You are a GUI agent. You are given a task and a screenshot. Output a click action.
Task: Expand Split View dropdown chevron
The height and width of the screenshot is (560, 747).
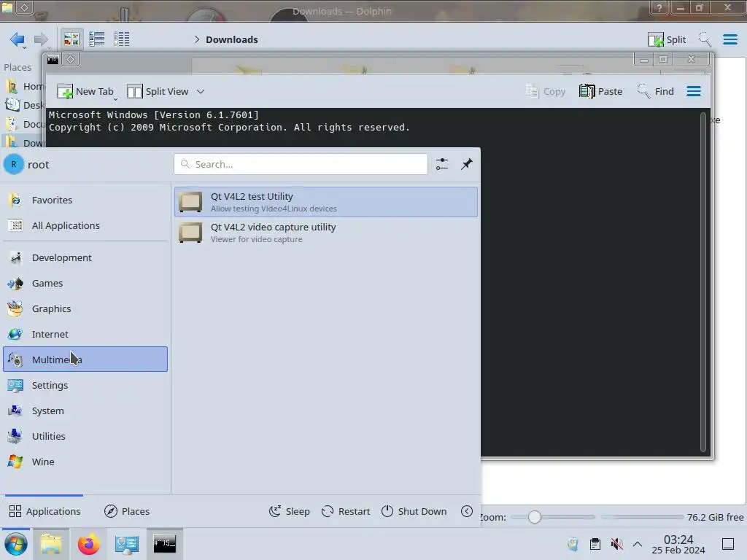tap(201, 91)
